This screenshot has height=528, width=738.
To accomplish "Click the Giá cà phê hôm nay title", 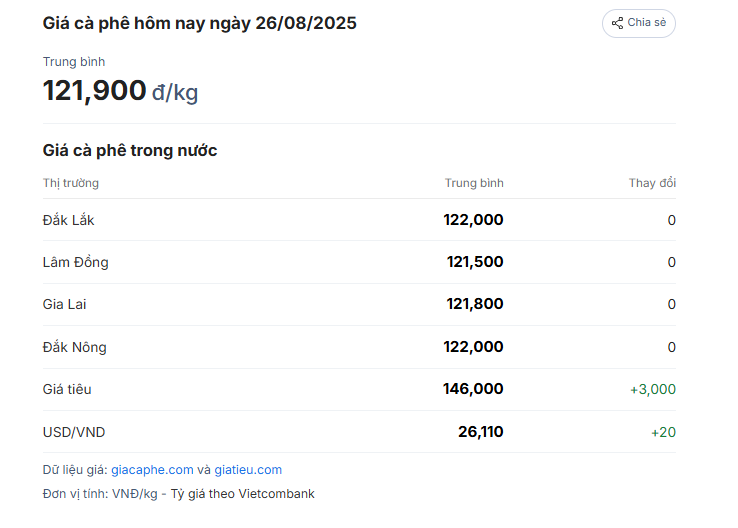I will click(200, 24).
